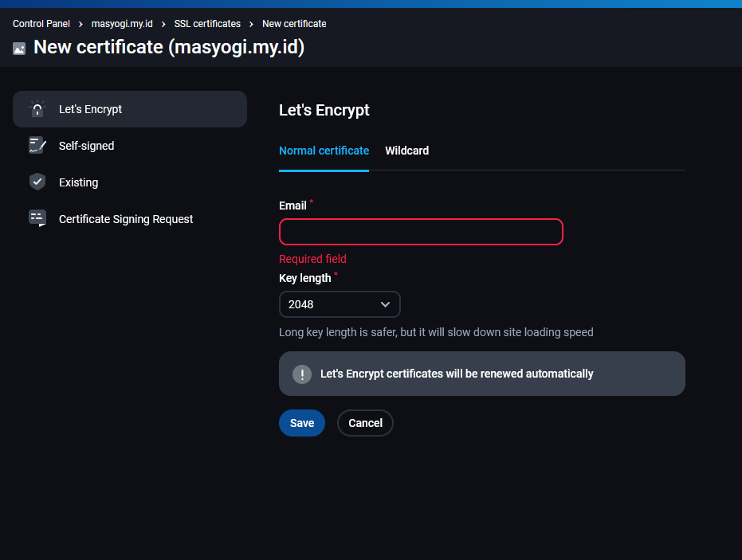Click the Existing certificate shield icon
Image resolution: width=742 pixels, height=560 pixels.
pyautogui.click(x=37, y=182)
